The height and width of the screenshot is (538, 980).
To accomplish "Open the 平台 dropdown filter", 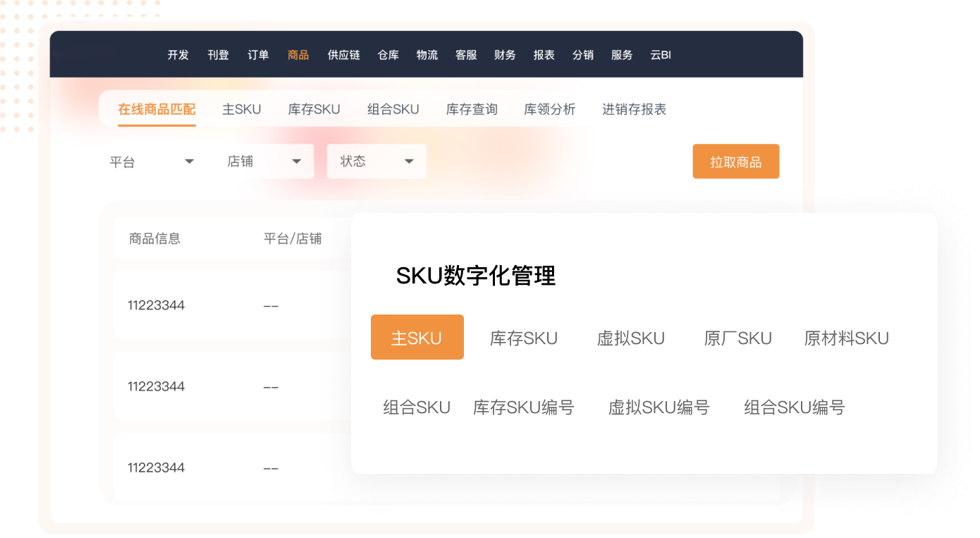I will point(152,161).
